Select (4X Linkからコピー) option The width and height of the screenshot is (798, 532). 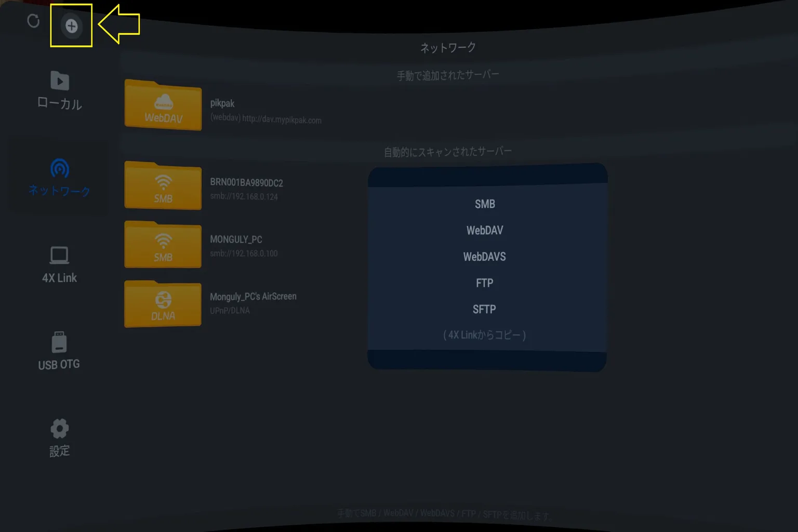(484, 335)
